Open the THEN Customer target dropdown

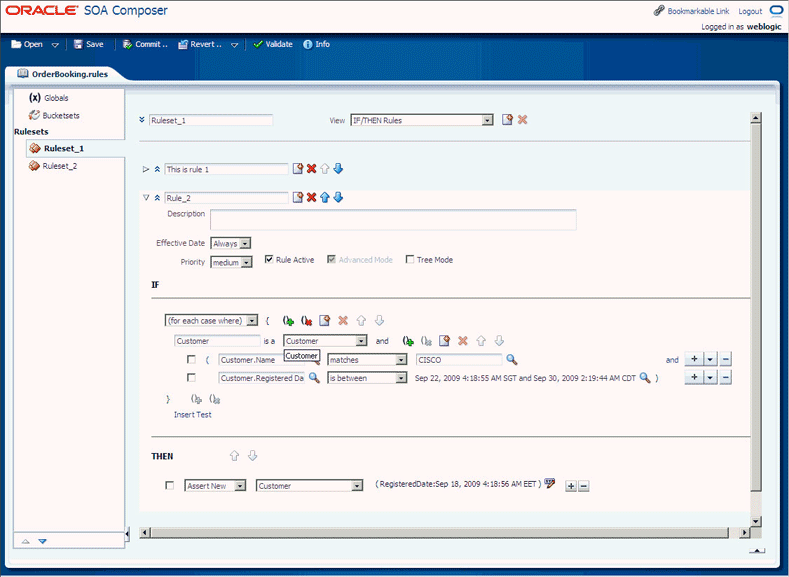click(309, 486)
